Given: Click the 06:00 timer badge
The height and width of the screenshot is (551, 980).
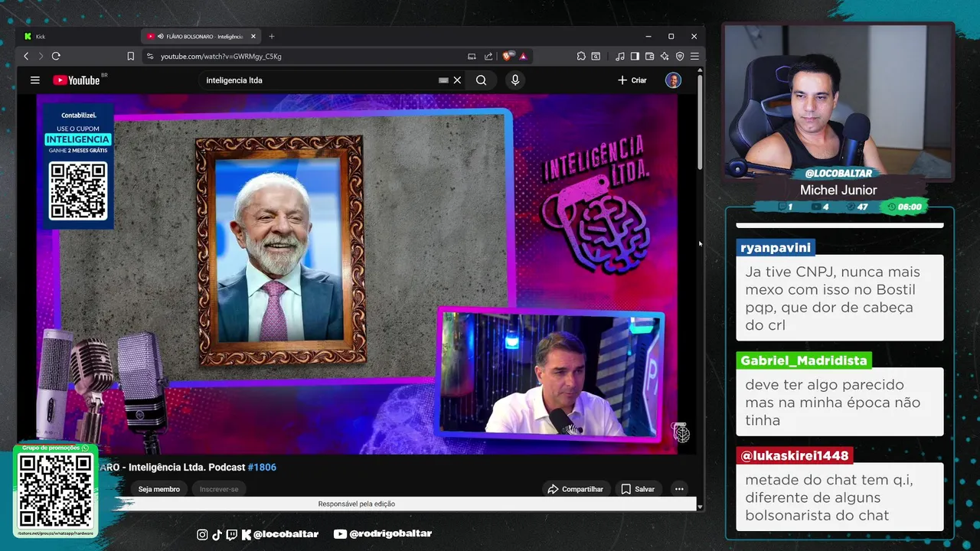Looking at the screenshot, I should coord(904,207).
